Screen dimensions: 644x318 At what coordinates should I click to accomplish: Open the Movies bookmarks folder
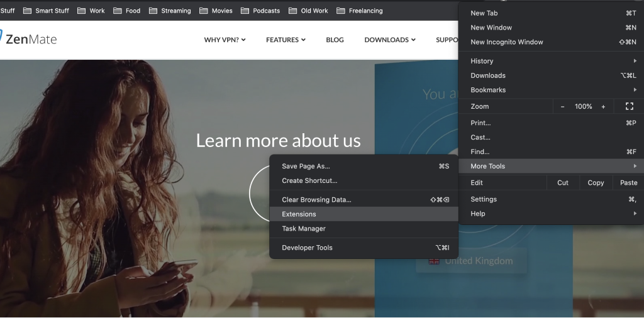point(216,11)
